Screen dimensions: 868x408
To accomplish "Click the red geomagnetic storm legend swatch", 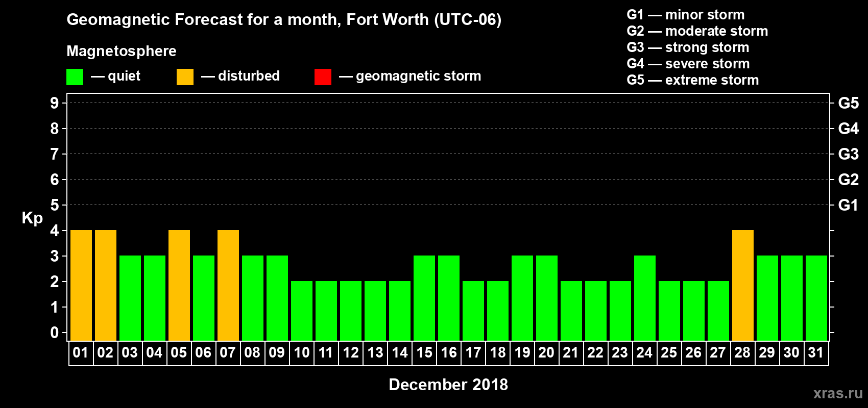I will click(x=323, y=77).
